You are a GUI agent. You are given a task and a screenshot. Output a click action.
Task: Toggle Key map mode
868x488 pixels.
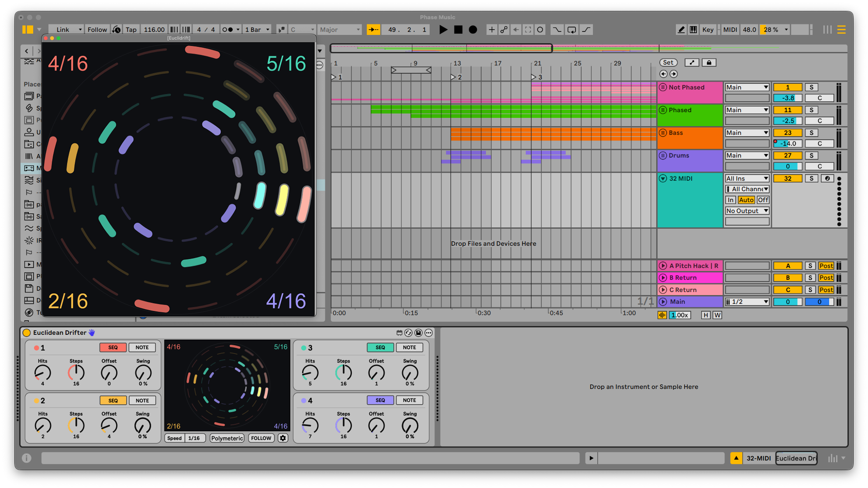point(708,30)
